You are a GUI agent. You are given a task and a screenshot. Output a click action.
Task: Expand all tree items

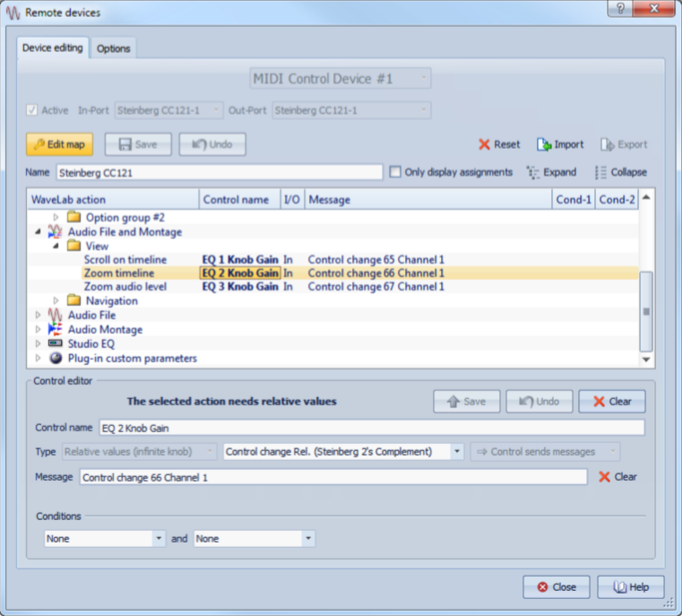click(551, 172)
